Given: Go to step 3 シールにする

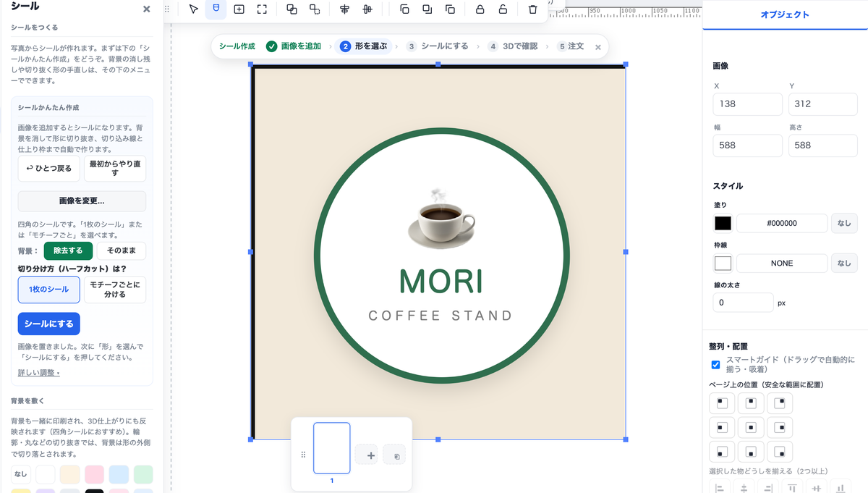Looking at the screenshot, I should [x=438, y=46].
